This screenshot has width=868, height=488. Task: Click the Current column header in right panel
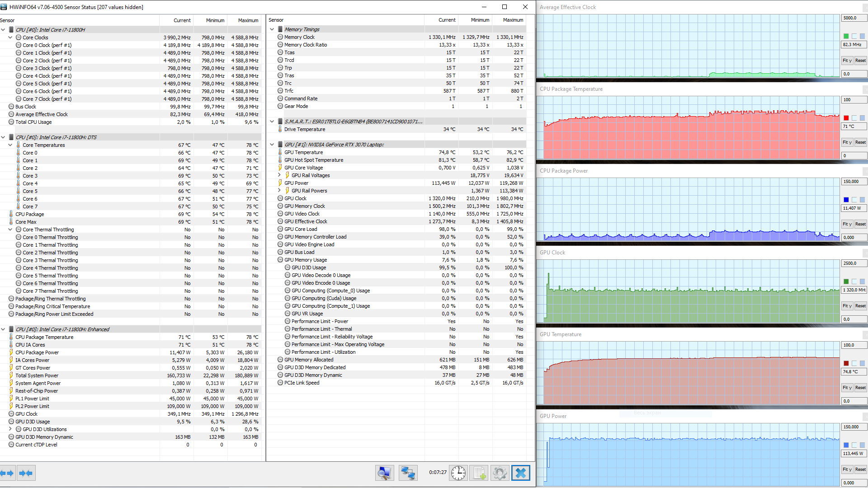(x=447, y=20)
